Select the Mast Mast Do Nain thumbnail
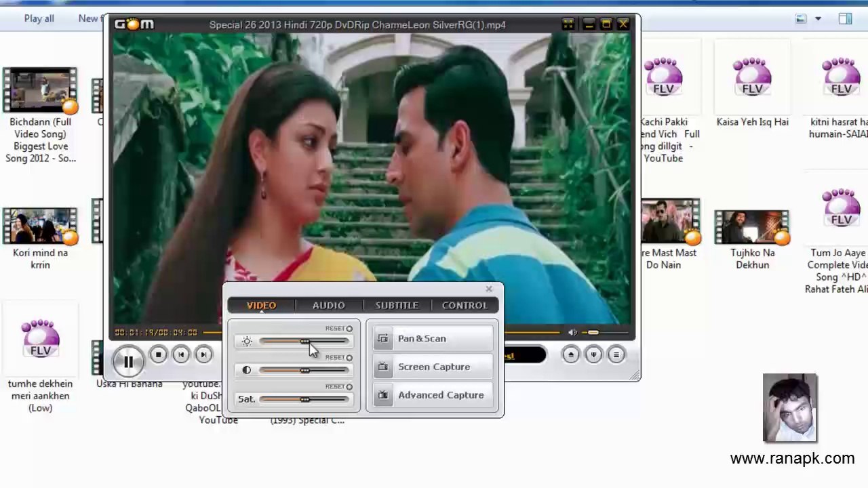This screenshot has height=488, width=868. click(x=670, y=222)
